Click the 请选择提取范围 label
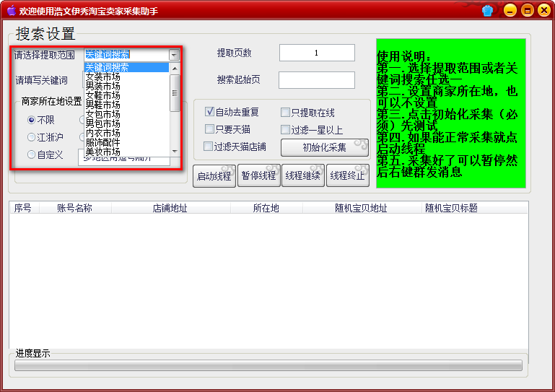Viewport: 555px width, 392px height. pyautogui.click(x=45, y=55)
